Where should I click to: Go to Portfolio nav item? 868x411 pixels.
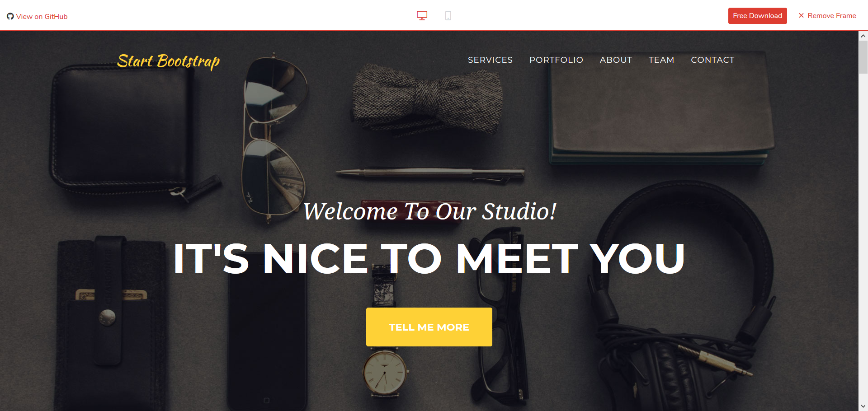556,60
